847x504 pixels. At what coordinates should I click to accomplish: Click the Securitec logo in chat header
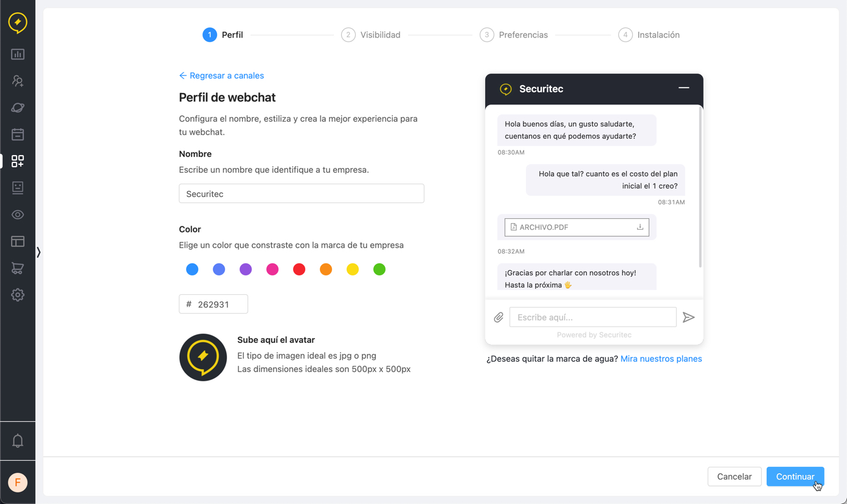coord(506,89)
